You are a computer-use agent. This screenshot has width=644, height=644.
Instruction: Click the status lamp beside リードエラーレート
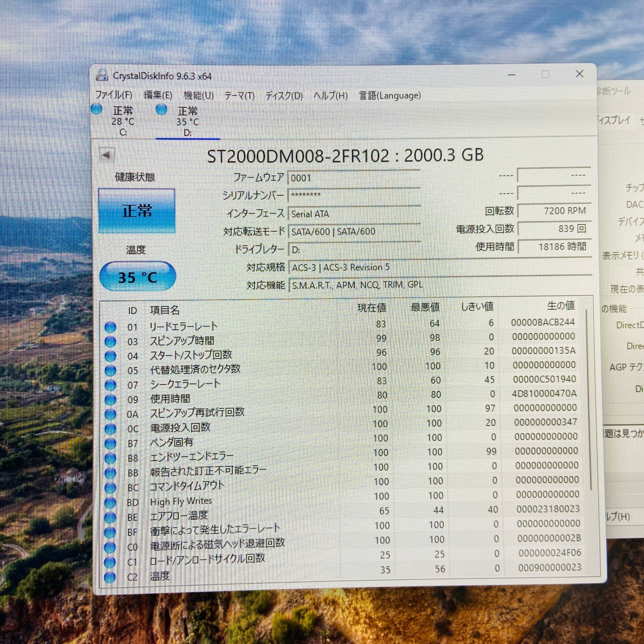coord(110,325)
